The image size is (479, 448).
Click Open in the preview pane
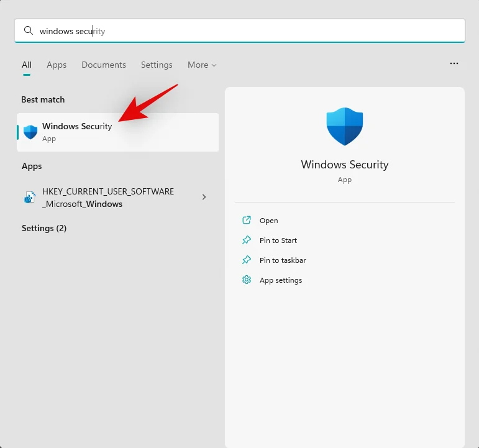click(x=268, y=221)
